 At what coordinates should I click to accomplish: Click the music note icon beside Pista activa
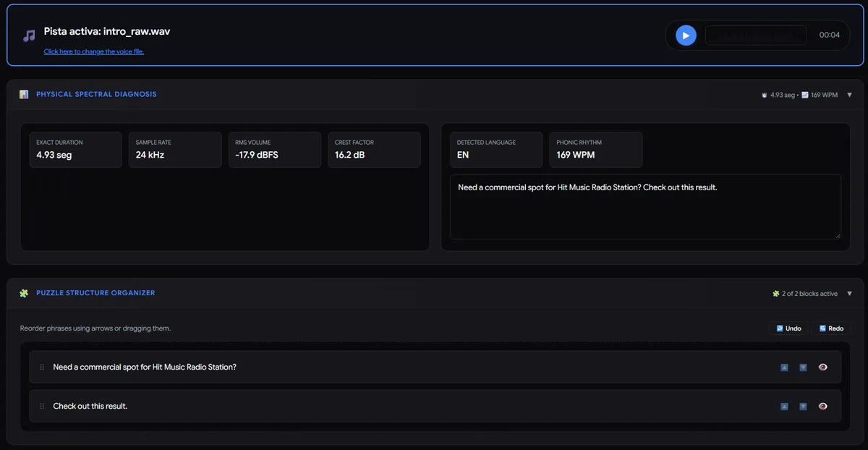point(29,35)
